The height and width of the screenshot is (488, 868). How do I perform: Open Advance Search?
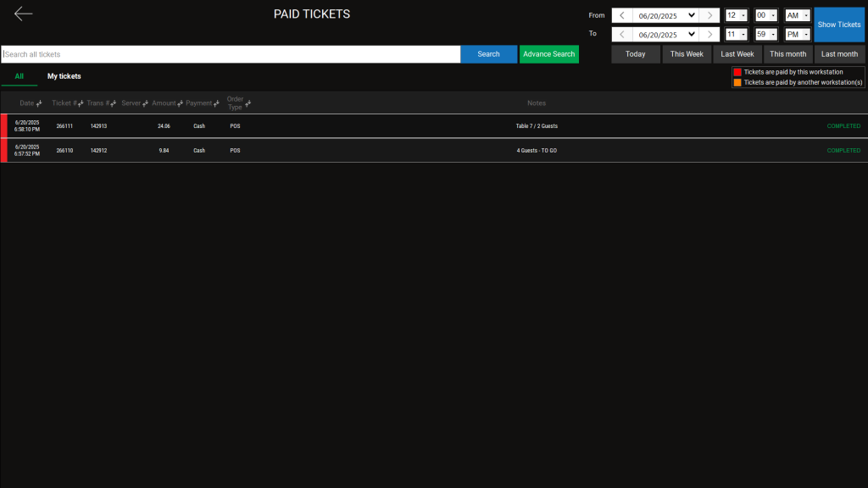549,54
